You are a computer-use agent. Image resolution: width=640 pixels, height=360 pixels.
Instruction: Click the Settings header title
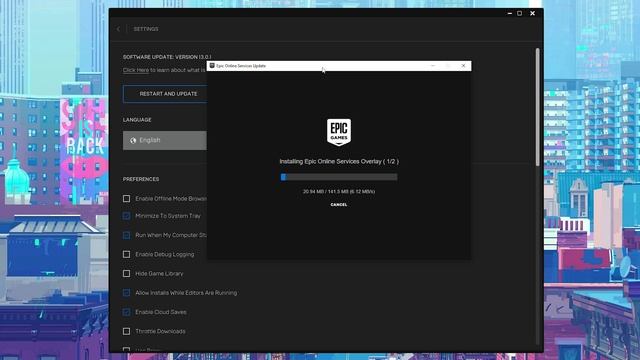[146, 29]
